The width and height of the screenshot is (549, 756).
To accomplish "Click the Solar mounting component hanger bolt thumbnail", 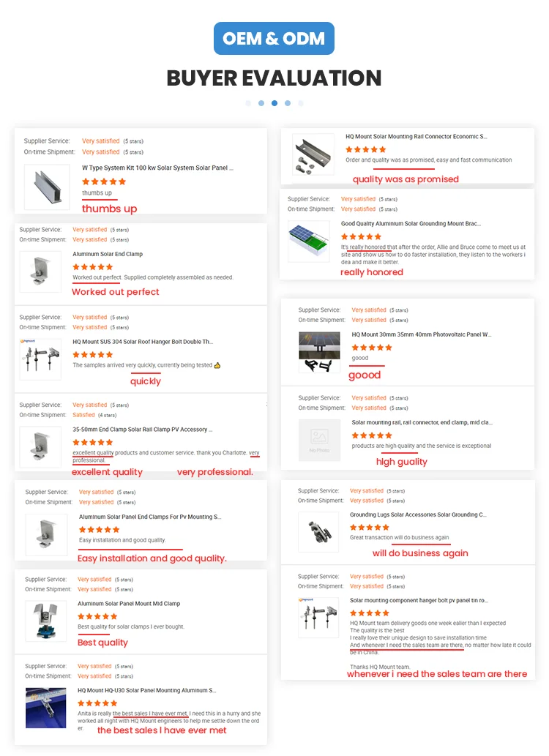I will coord(319,618).
